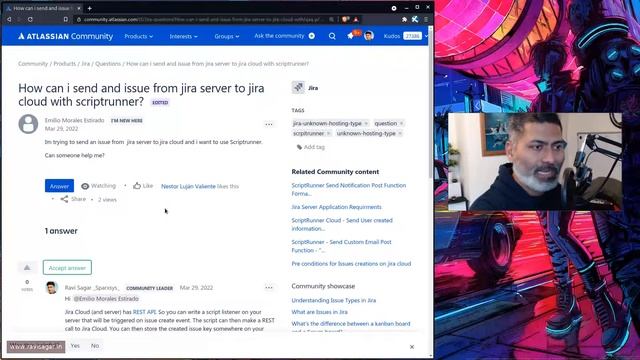The height and width of the screenshot is (360, 640).
Task: Click Yes in the feedback bar
Action: [x=75, y=346]
